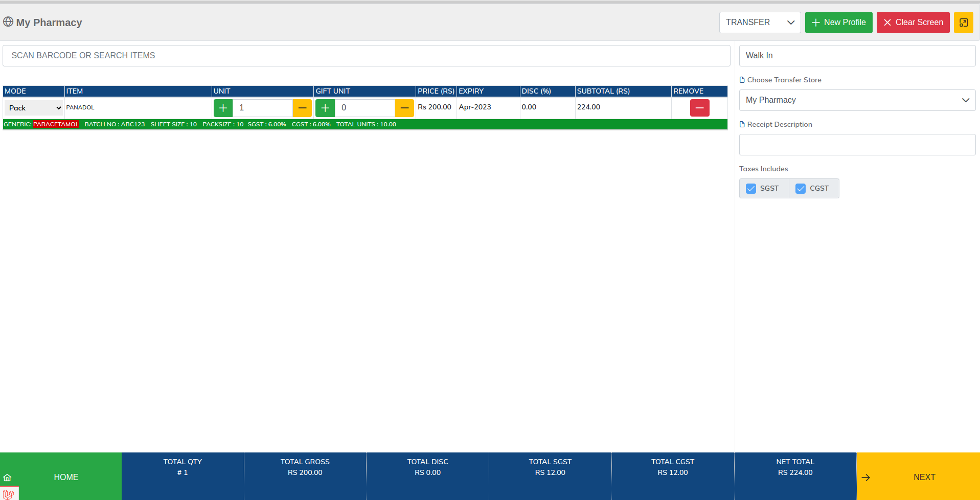Click the yellow expand fullscreen icon
980x500 pixels.
pyautogui.click(x=963, y=22)
